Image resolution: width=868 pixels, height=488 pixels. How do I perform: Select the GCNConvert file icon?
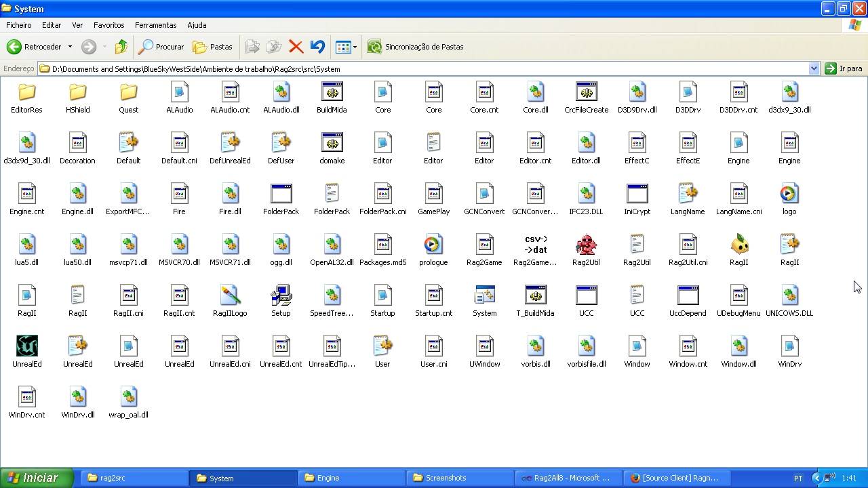[x=484, y=199]
